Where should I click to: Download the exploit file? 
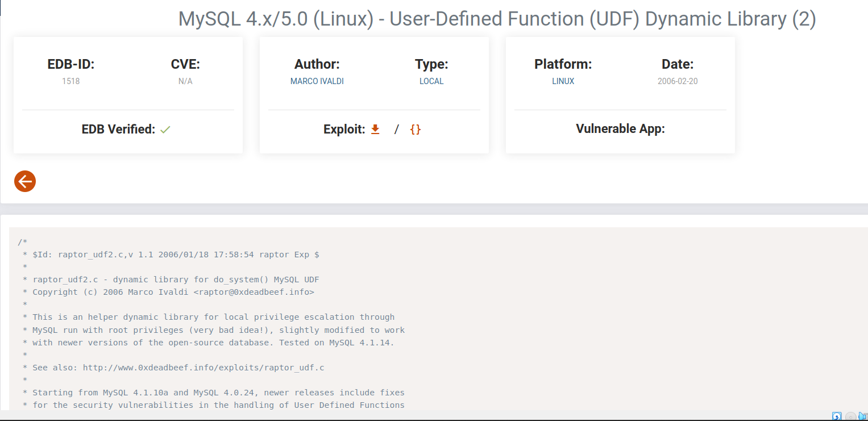tap(375, 130)
